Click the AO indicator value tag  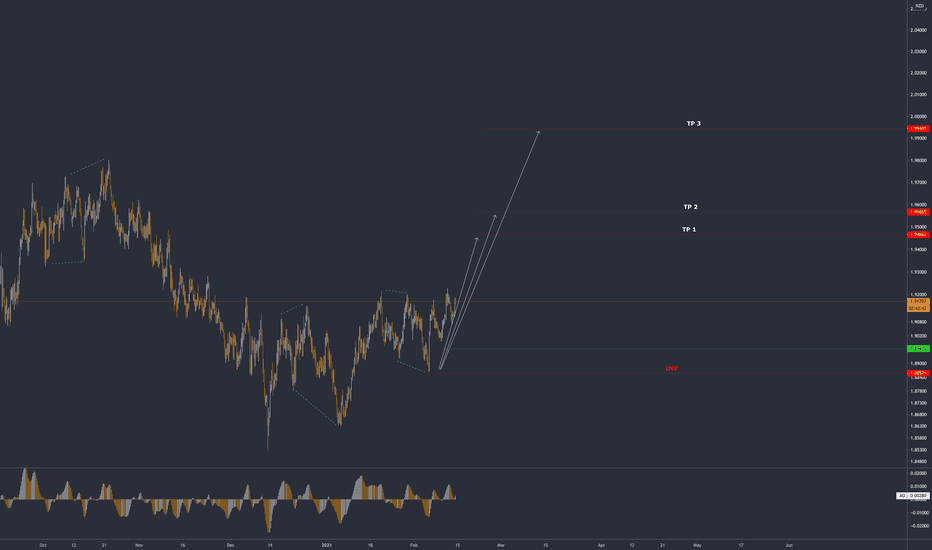[x=913, y=495]
